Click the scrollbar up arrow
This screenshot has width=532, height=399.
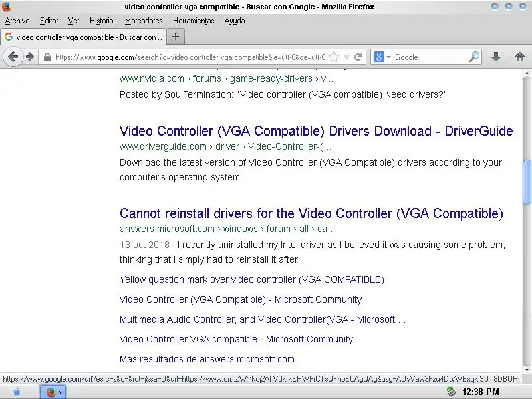point(527,74)
